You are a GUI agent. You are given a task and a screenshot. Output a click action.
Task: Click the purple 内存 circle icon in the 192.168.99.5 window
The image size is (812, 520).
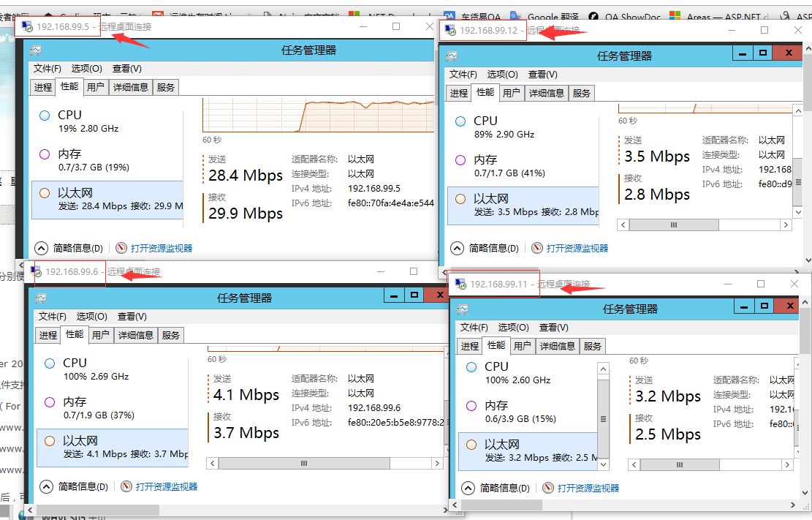45,154
